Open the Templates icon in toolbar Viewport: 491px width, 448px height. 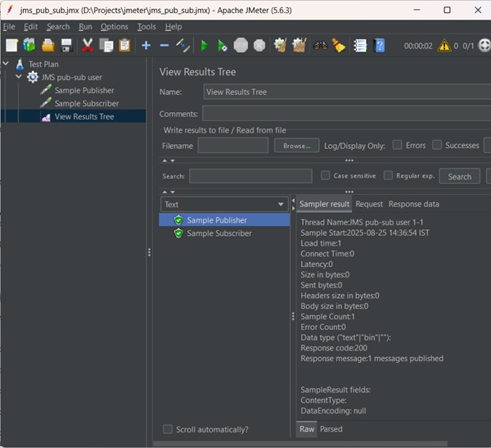click(x=29, y=46)
